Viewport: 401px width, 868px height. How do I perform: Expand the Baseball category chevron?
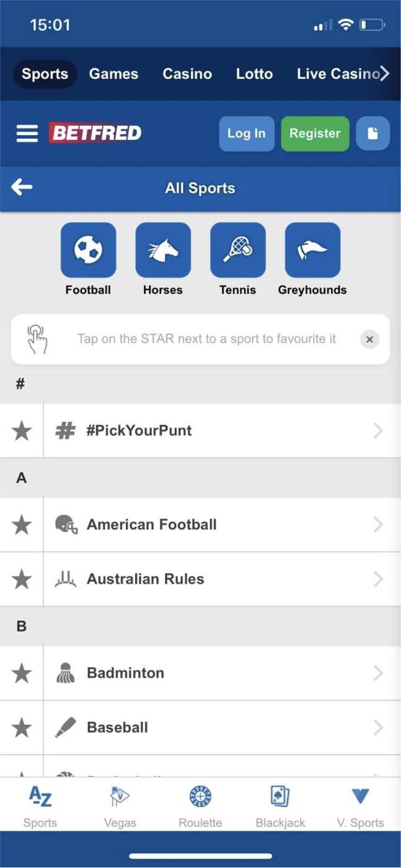(x=379, y=728)
